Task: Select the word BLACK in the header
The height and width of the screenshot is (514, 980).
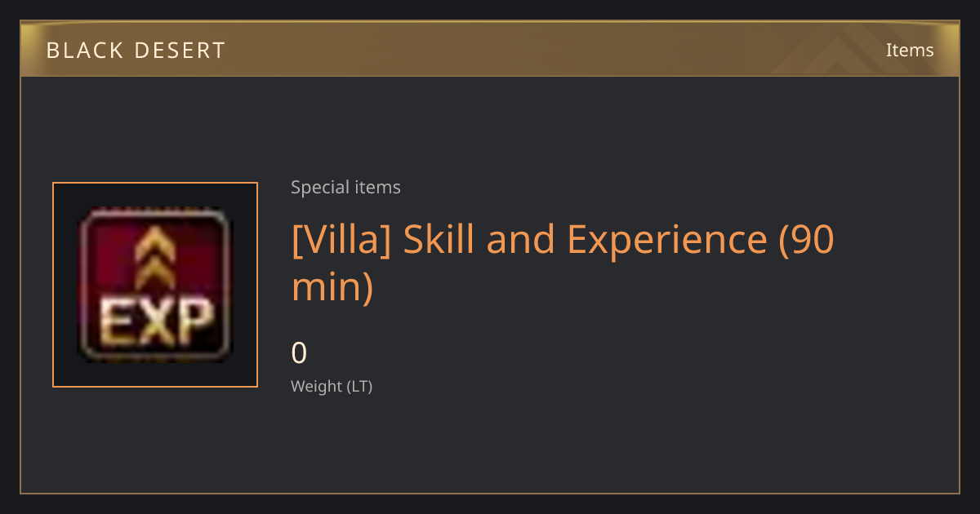Action: [x=80, y=51]
